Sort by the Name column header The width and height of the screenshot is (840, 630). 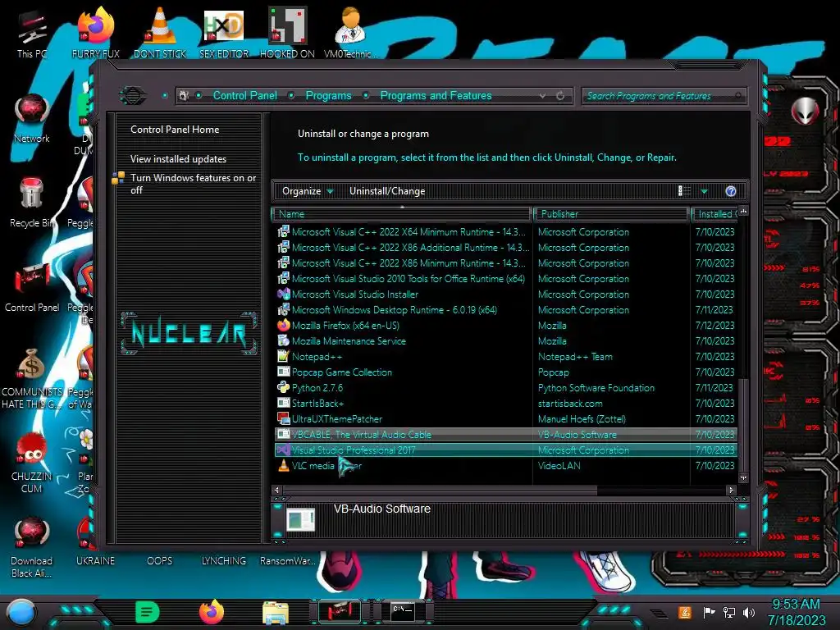click(402, 214)
